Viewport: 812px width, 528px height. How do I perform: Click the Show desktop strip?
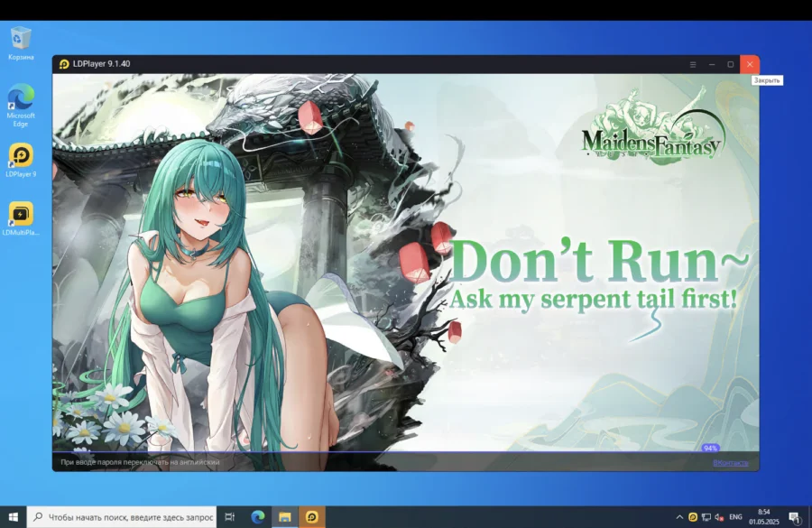pyautogui.click(x=810, y=516)
